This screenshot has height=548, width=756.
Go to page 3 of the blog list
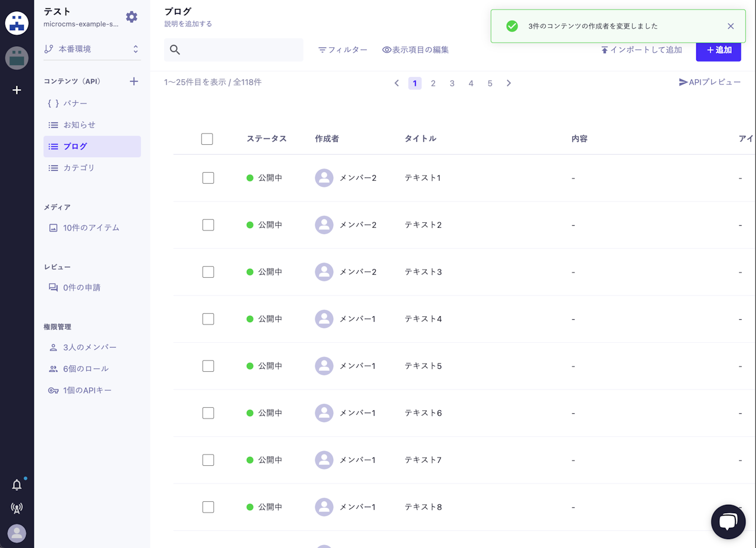452,83
